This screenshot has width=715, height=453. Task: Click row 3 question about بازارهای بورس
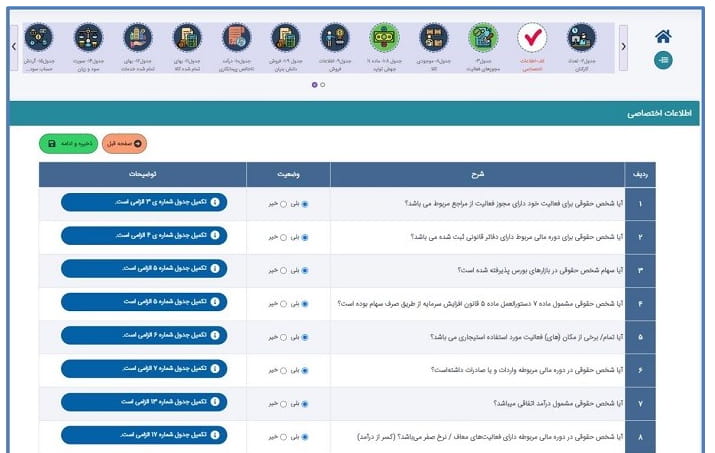540,270
